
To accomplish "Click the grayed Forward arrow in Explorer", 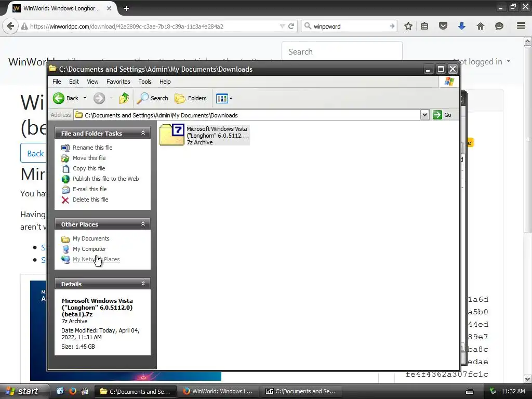I will tap(99, 98).
